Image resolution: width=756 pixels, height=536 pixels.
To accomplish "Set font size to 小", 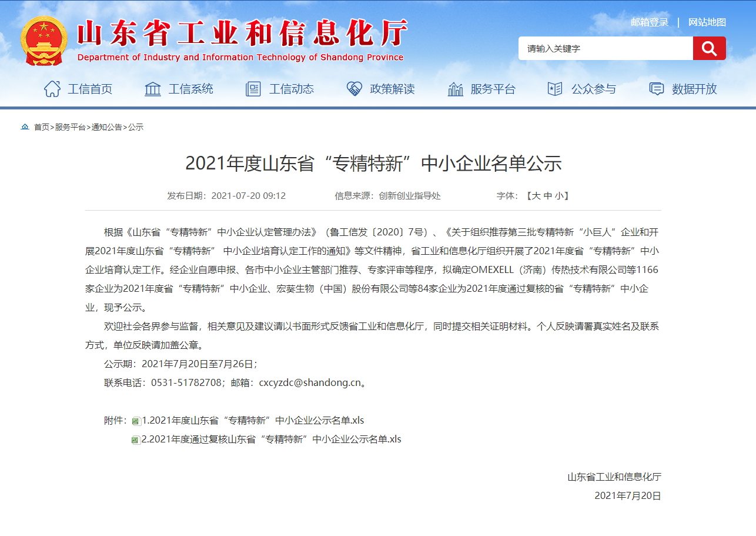I will (x=560, y=196).
